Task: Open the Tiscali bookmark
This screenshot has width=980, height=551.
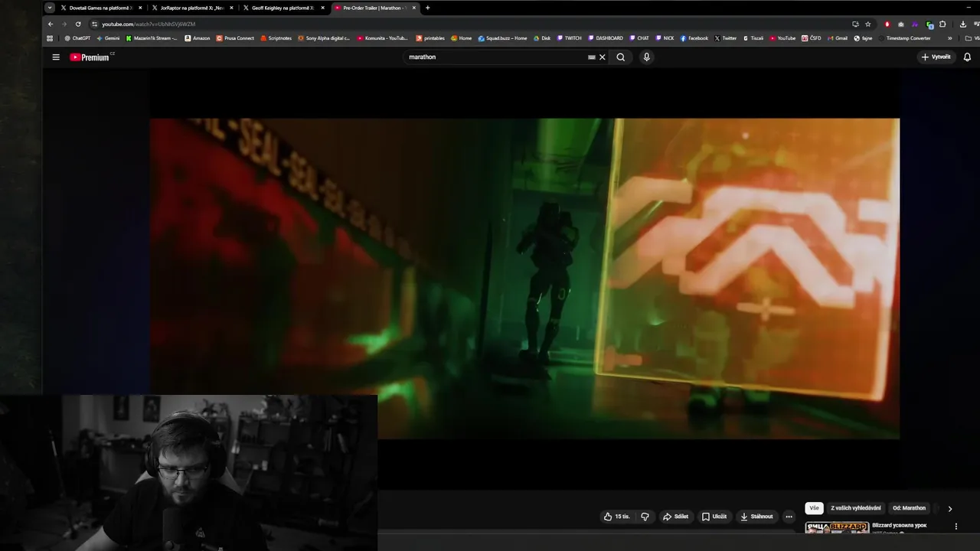Action: pyautogui.click(x=753, y=38)
